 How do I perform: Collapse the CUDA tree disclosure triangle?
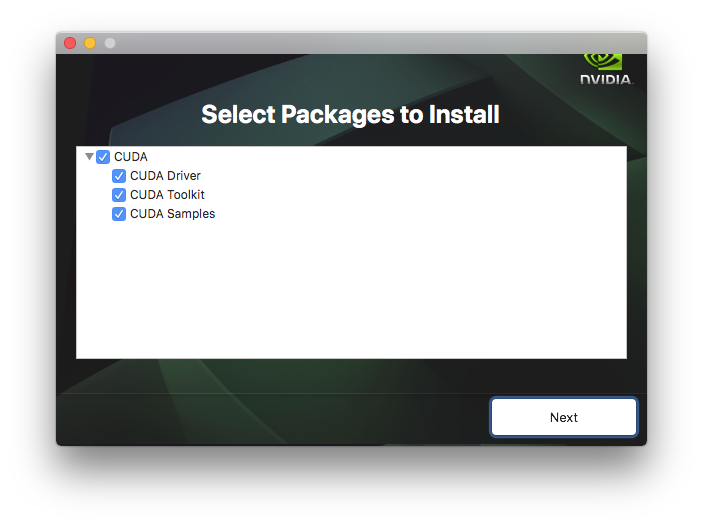point(89,156)
